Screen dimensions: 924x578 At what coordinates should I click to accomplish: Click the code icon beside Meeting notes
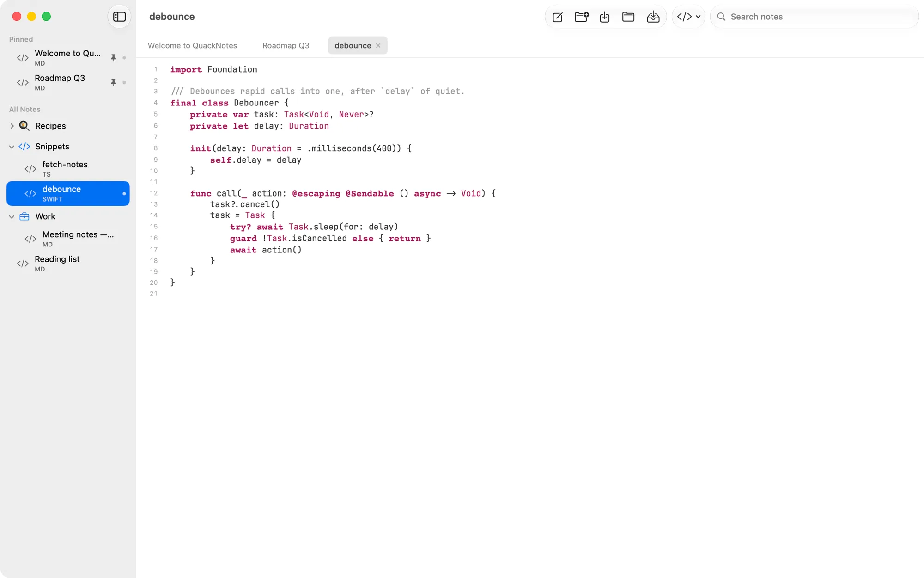30,239
